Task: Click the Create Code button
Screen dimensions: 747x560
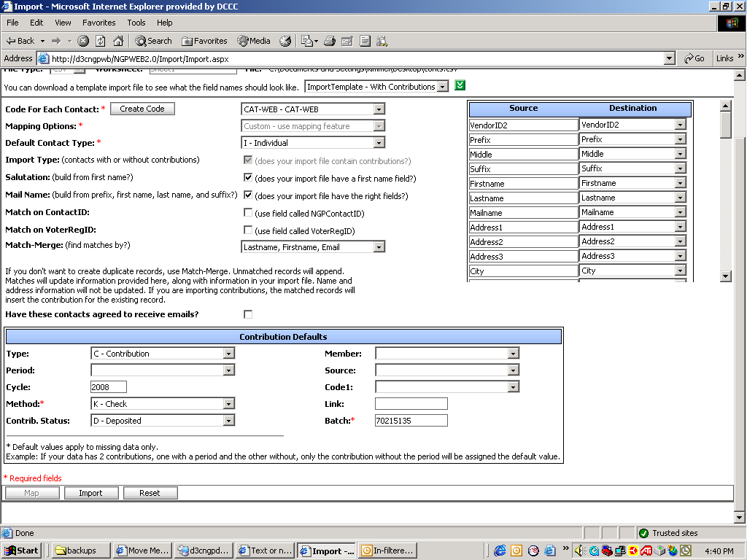Action: [x=142, y=109]
